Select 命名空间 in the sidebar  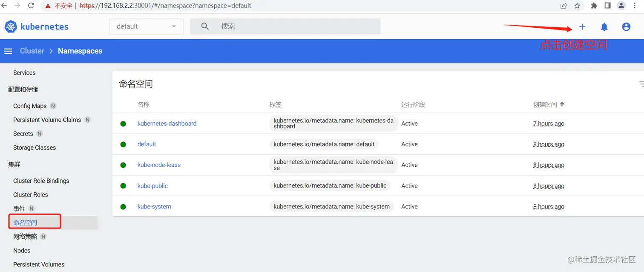tap(25, 223)
